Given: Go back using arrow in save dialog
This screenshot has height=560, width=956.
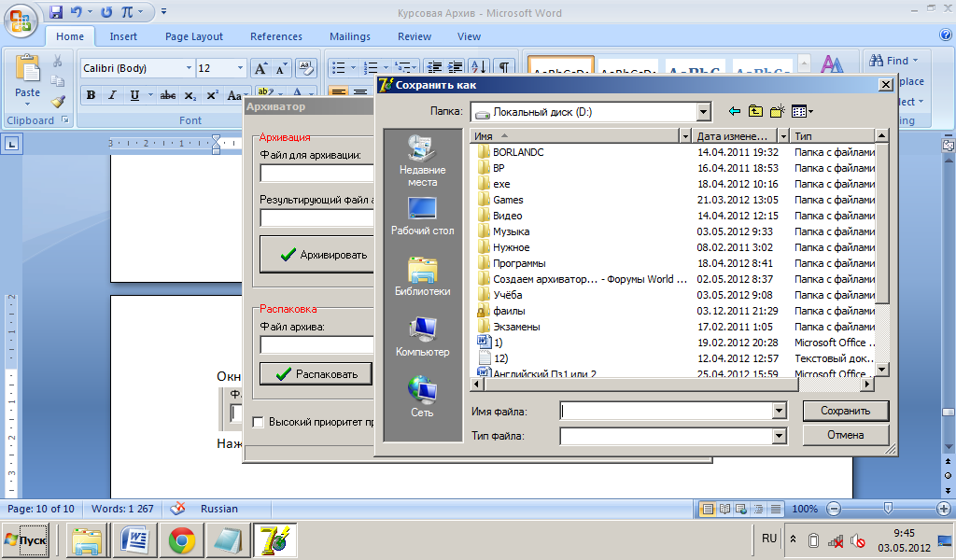Looking at the screenshot, I should click(735, 111).
